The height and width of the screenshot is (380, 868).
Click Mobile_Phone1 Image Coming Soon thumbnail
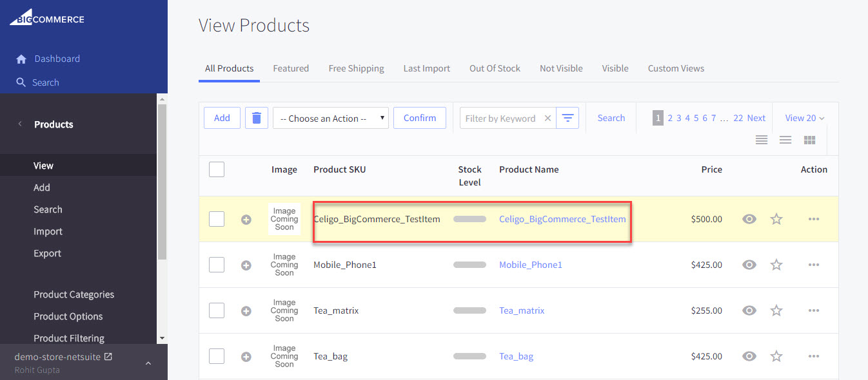coord(284,265)
